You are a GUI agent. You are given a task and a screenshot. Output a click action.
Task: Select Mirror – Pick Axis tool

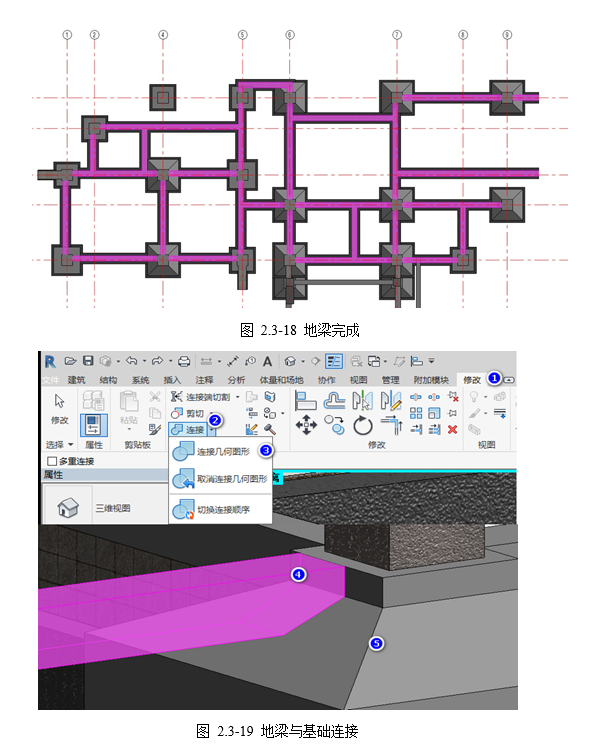pyautogui.click(x=362, y=401)
